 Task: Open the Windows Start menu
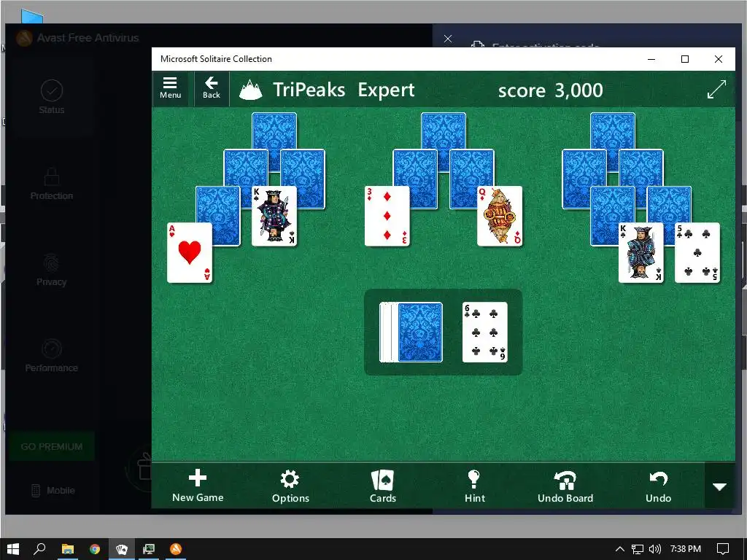click(x=13, y=549)
